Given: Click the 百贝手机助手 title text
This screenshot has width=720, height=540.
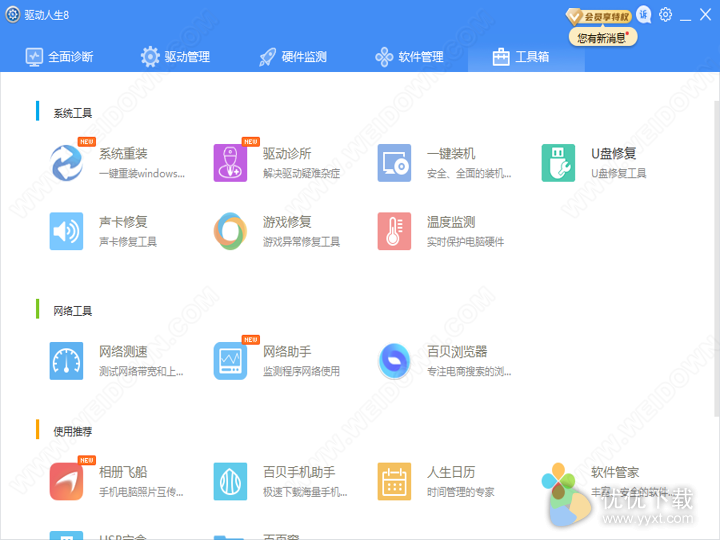Looking at the screenshot, I should tap(299, 472).
